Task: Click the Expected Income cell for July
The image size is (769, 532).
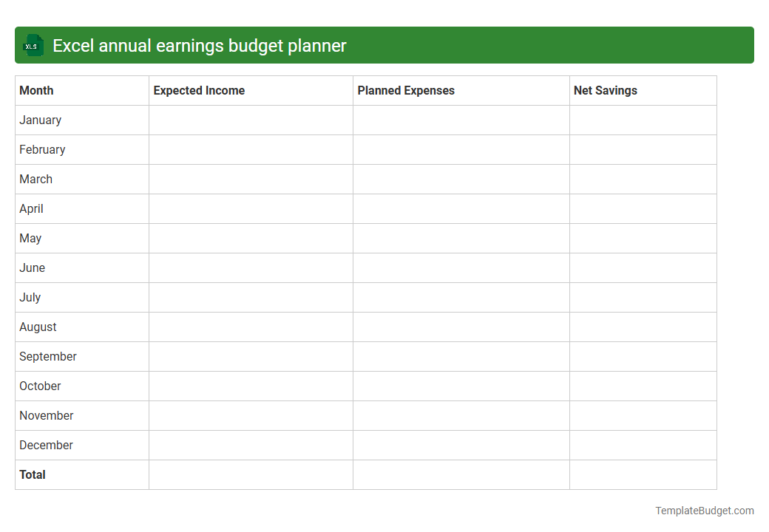Action: click(x=251, y=297)
